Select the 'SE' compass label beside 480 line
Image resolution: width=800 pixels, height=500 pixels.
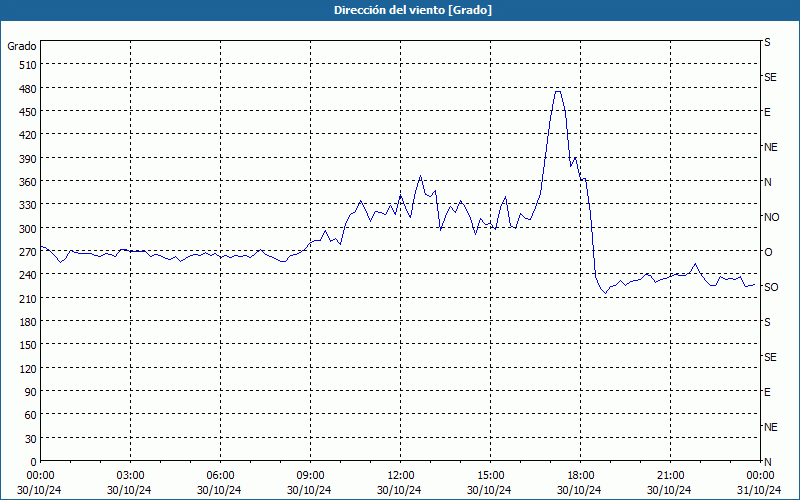770,78
